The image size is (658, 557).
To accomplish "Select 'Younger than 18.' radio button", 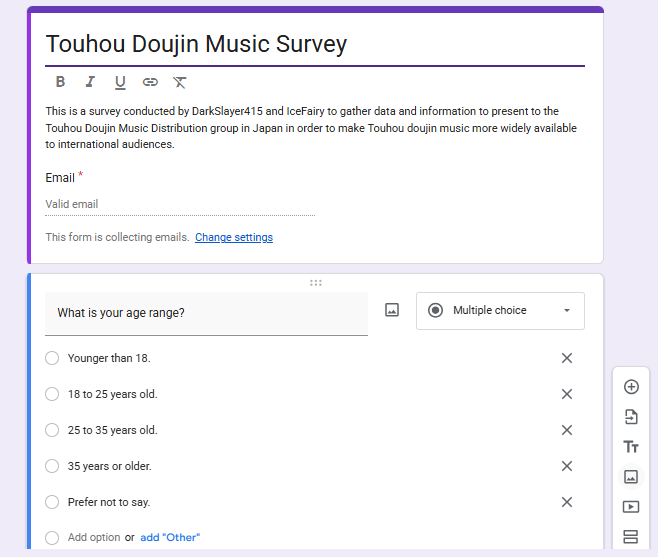I will (52, 358).
